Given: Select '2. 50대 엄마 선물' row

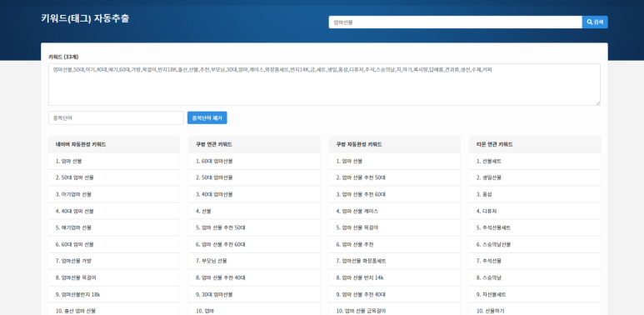Looking at the screenshot, I should (x=114, y=177).
